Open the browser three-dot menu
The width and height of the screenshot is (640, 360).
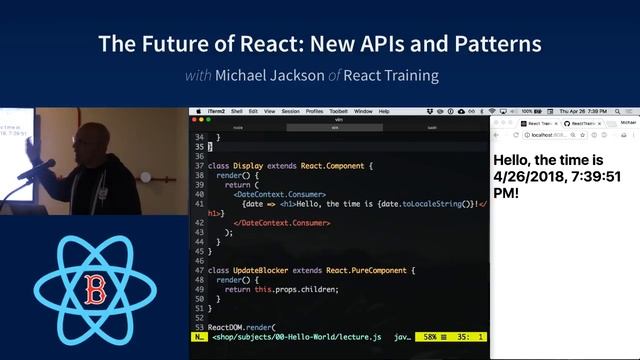pyautogui.click(x=634, y=135)
